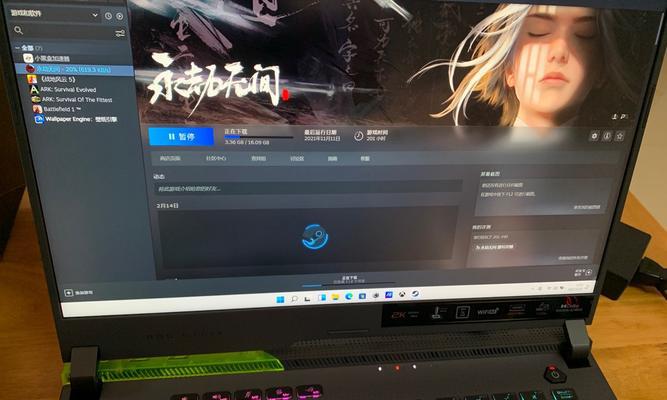Click the Battlefield 1 game icon
667x400 pixels.
click(x=37, y=109)
